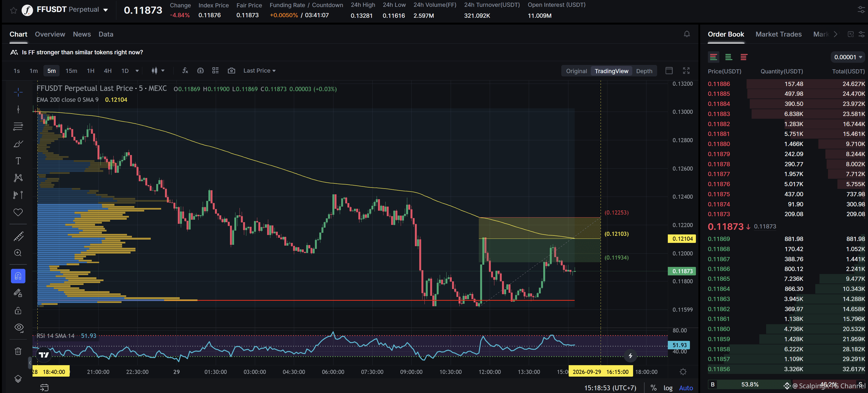The image size is (868, 393).
Task: Open the Overview tab
Action: [50, 34]
